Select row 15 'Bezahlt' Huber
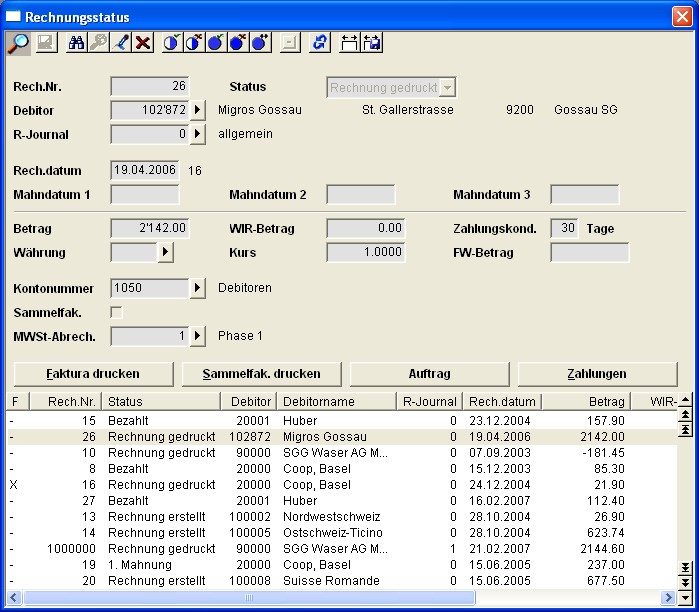The image size is (699, 612). 342,420
